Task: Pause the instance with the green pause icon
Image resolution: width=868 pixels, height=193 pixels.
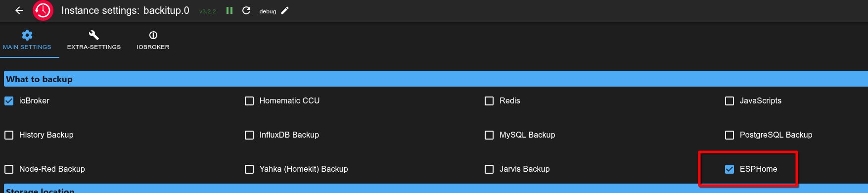Action: (x=229, y=10)
